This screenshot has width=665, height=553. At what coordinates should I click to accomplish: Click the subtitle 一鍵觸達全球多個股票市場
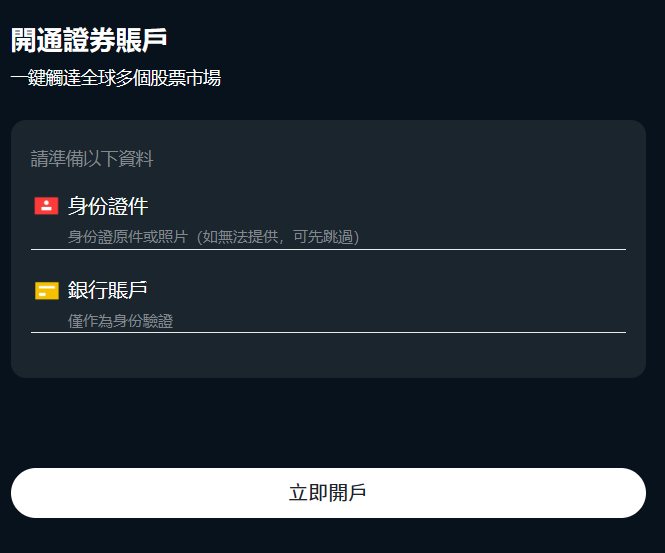[116, 78]
